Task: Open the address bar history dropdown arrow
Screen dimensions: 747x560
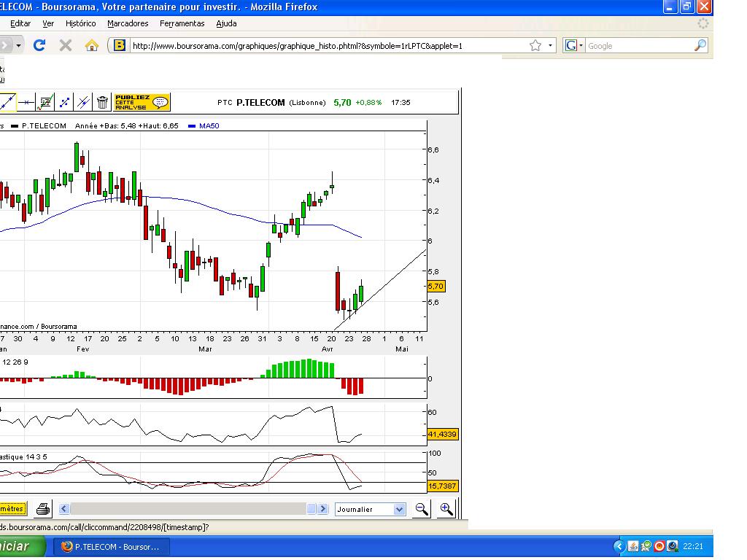Action: (550, 45)
